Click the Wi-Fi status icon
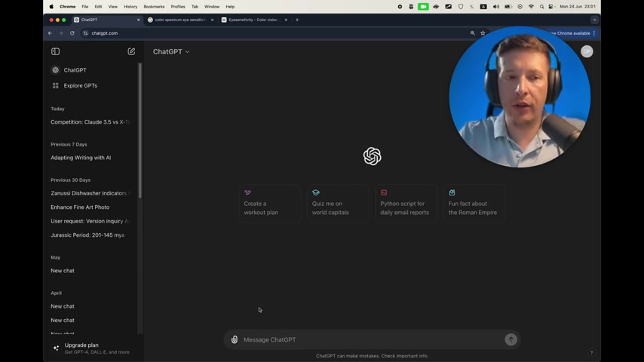 pyautogui.click(x=531, y=7)
